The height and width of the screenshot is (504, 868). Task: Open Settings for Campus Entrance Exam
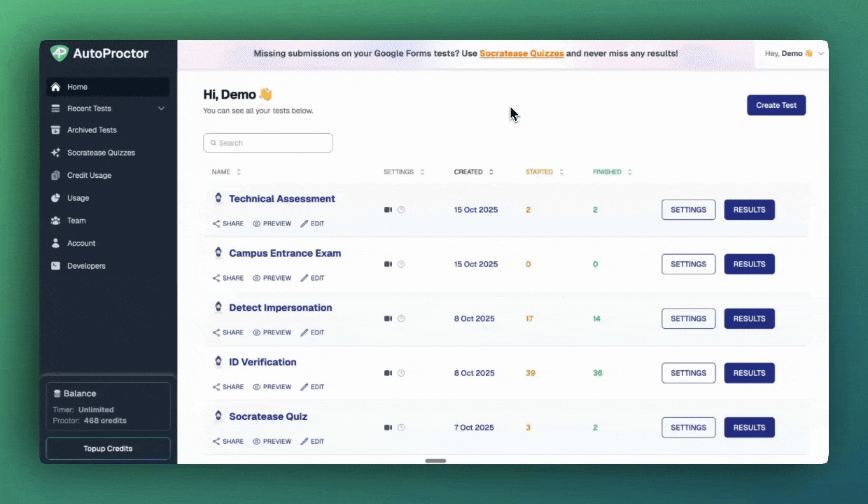click(x=689, y=264)
